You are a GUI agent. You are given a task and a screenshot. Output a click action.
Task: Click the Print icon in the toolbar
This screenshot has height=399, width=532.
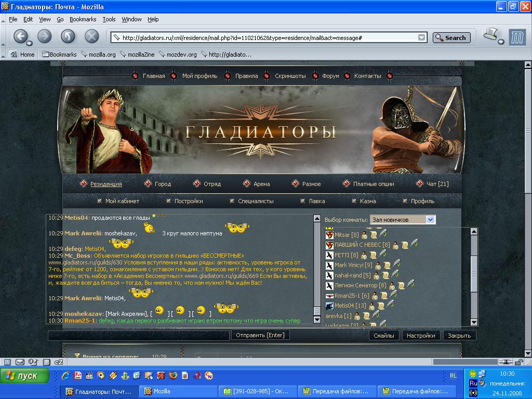pyautogui.click(x=490, y=35)
